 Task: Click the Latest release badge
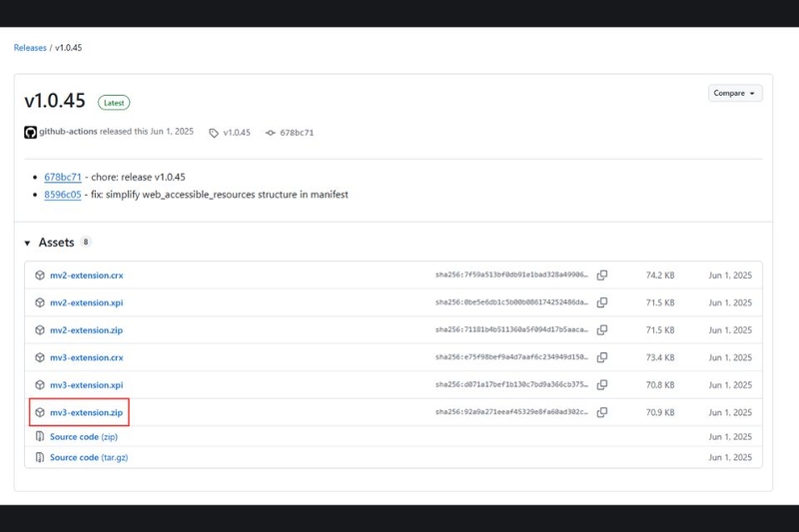point(114,103)
